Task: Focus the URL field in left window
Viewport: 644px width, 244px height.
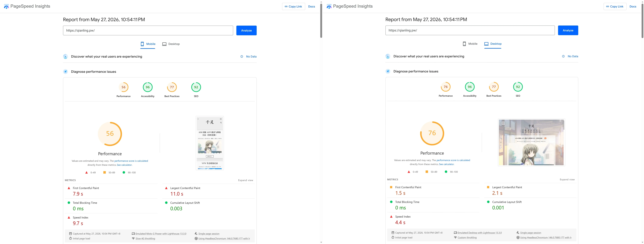Action: tap(148, 30)
